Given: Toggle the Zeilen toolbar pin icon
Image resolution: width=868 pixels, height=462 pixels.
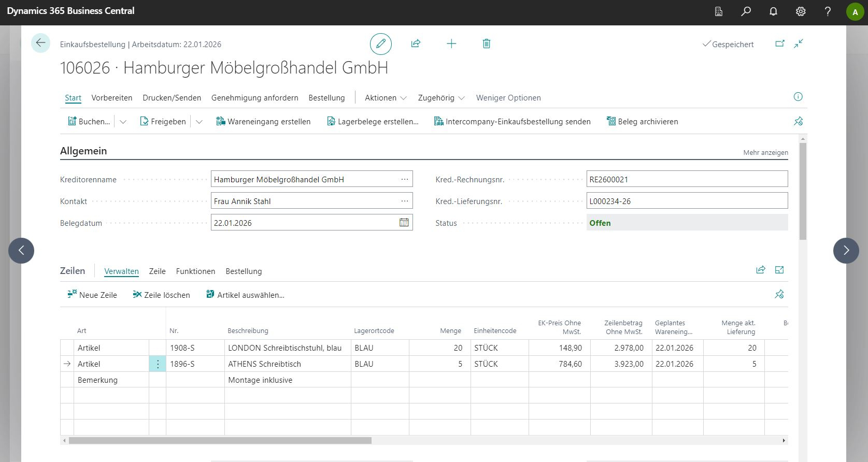Looking at the screenshot, I should coord(779,294).
